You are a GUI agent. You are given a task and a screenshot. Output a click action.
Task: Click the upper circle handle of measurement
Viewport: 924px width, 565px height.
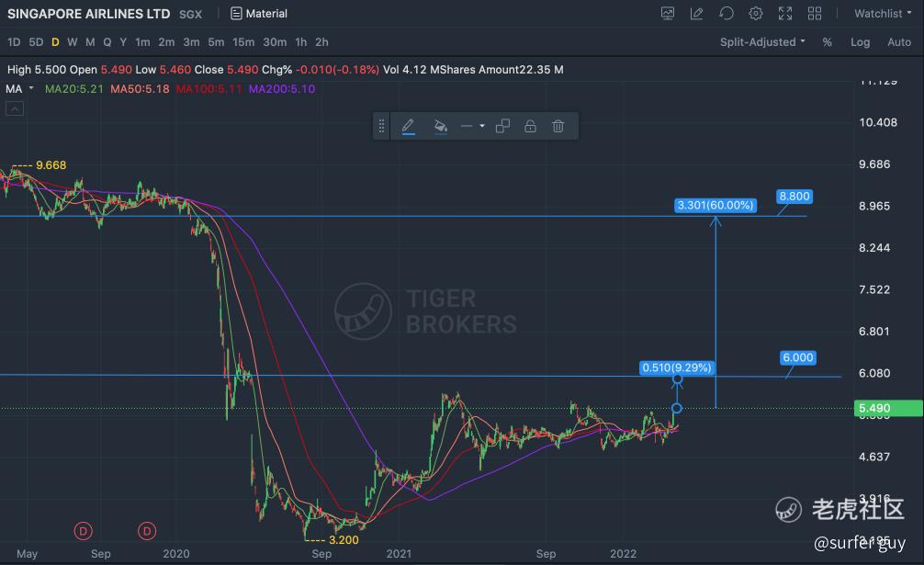(678, 379)
